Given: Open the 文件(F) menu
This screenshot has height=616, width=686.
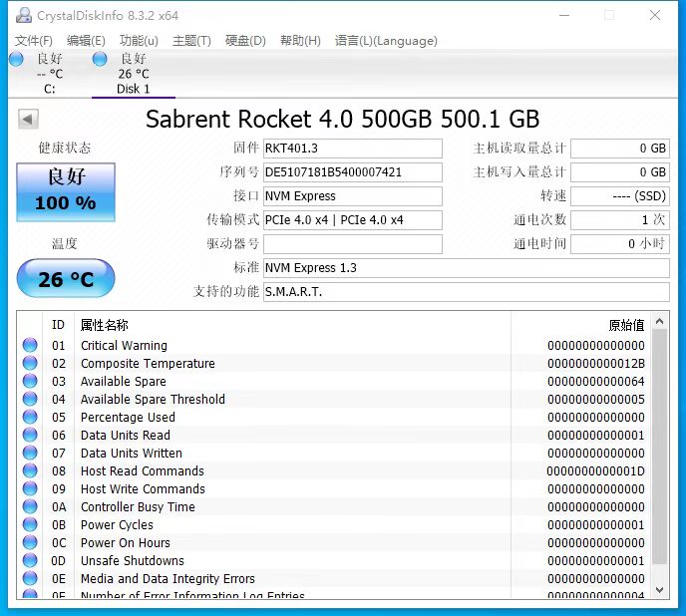Looking at the screenshot, I should pyautogui.click(x=34, y=41).
